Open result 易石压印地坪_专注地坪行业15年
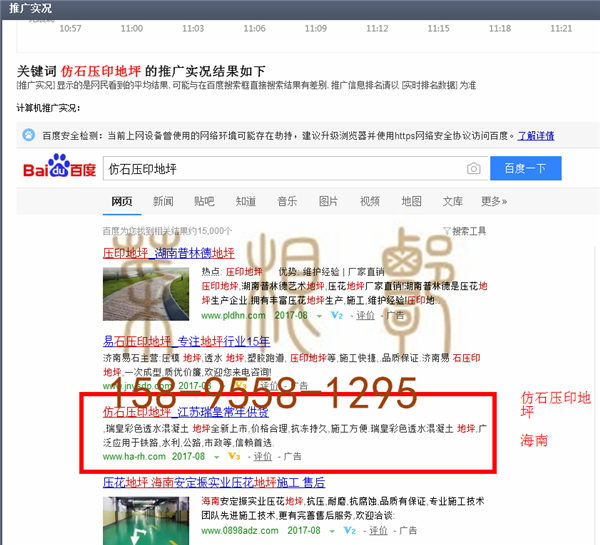 click(186, 341)
